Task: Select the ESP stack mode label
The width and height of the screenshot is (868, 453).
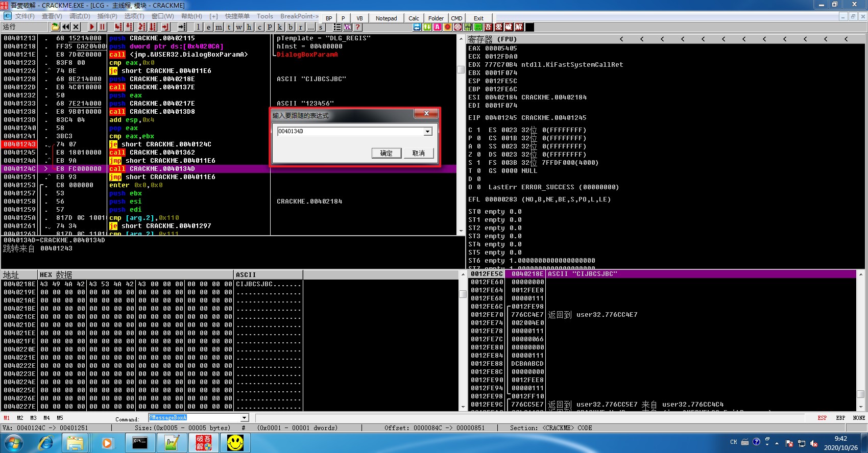Action: (x=822, y=418)
